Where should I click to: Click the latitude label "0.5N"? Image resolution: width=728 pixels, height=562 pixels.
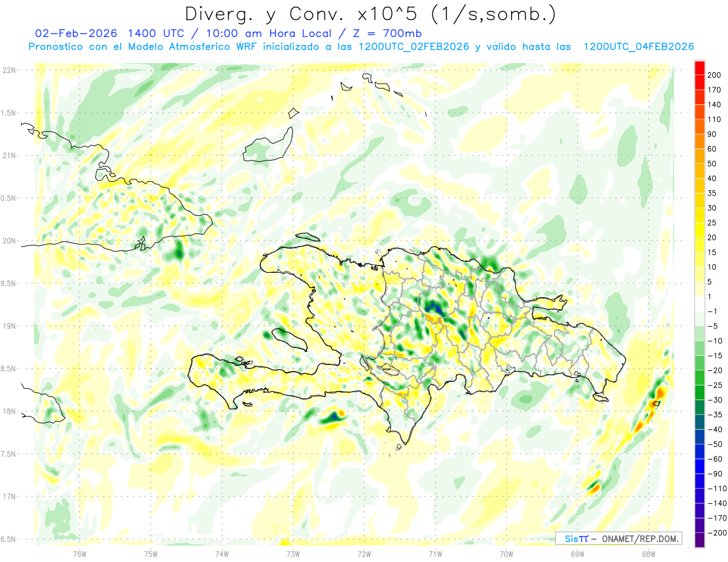8,198
